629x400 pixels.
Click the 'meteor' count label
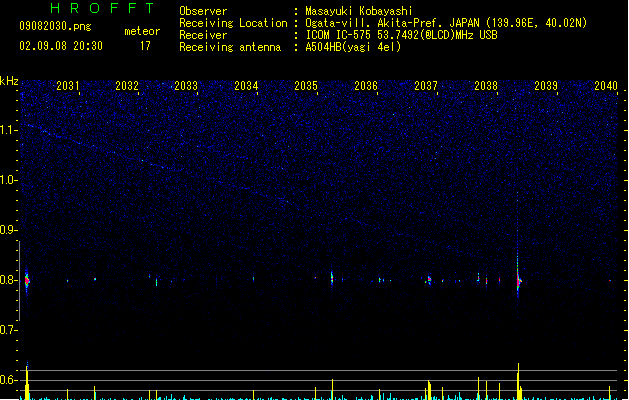142,31
